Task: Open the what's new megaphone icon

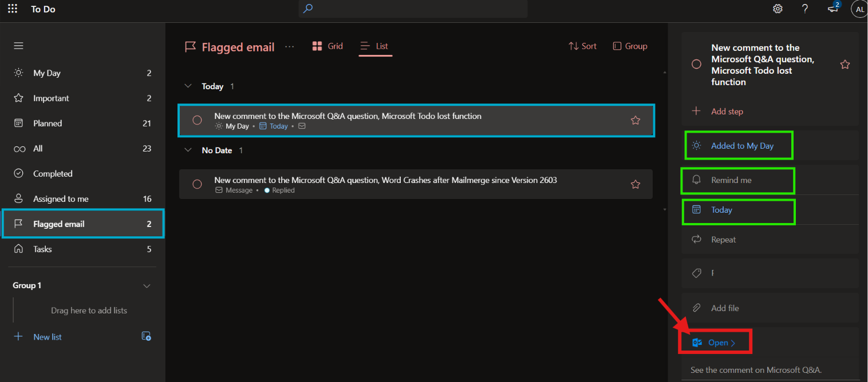Action: pyautogui.click(x=833, y=9)
